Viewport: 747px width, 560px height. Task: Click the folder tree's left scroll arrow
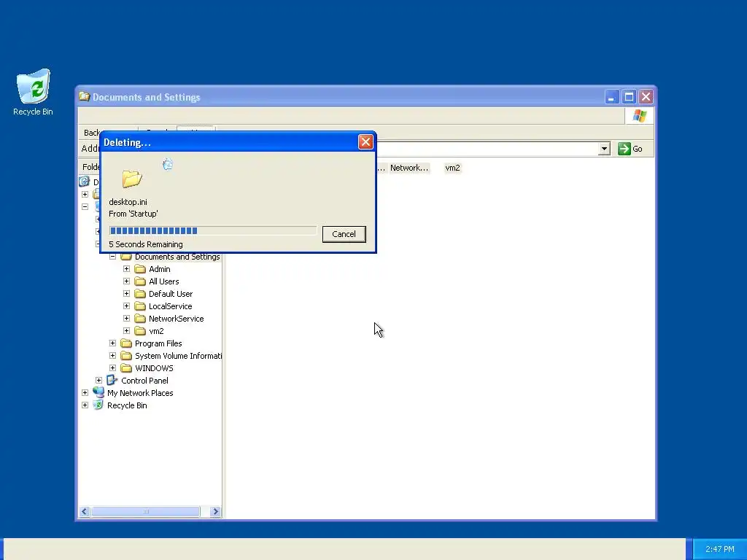coord(85,511)
